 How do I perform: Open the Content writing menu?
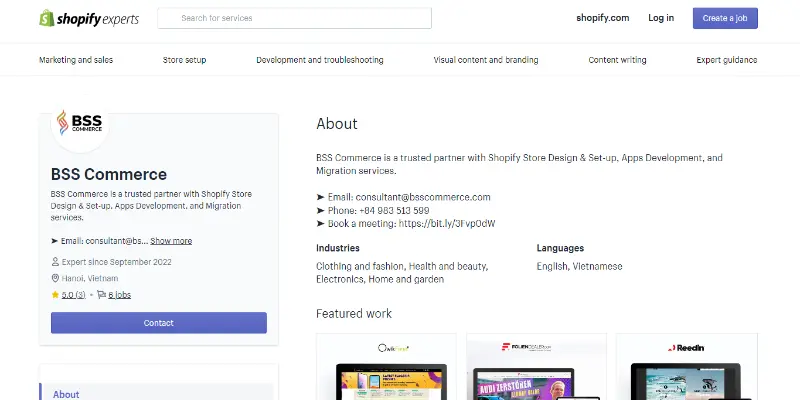pyautogui.click(x=617, y=60)
